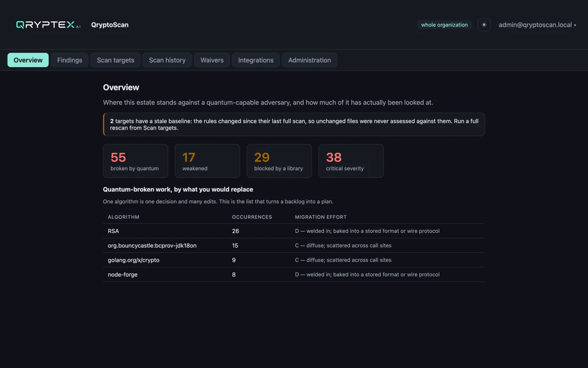Click the Qryptex AI logo

point(48,25)
